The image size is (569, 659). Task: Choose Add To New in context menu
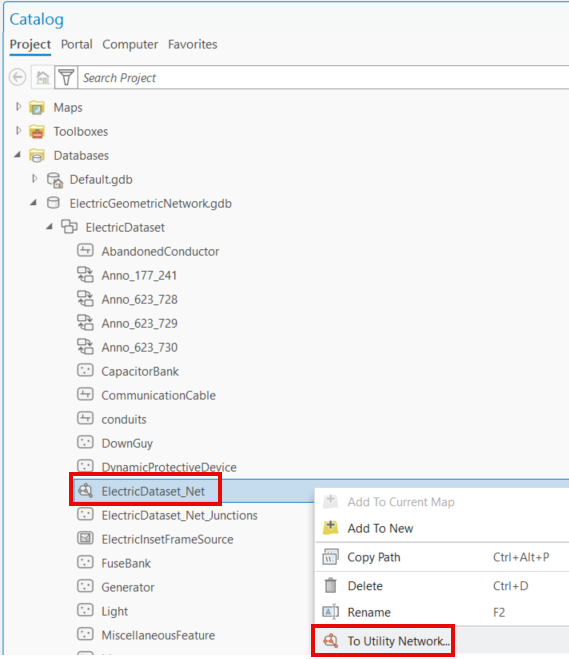coord(442,528)
